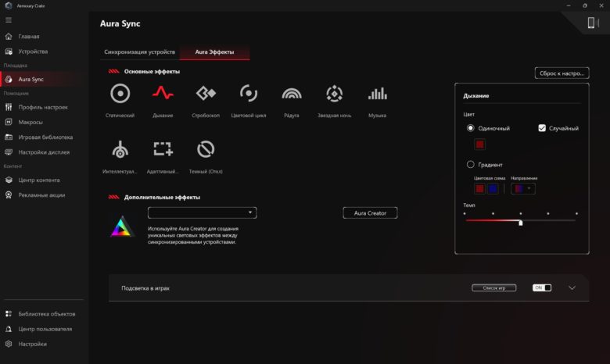The image size is (610, 364).
Task: Open the additional effects dropdown
Action: [202, 212]
